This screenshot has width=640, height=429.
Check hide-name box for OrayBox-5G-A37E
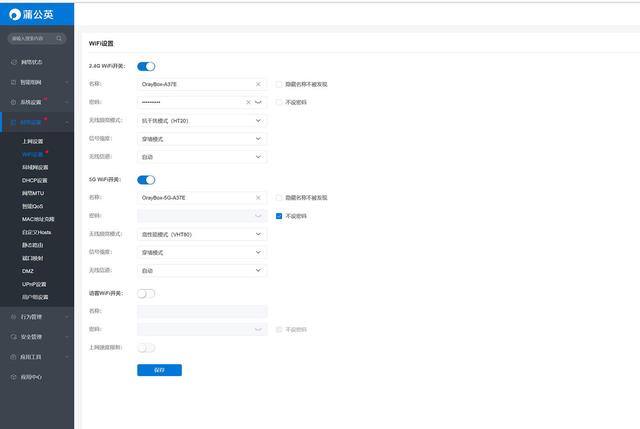tap(279, 198)
